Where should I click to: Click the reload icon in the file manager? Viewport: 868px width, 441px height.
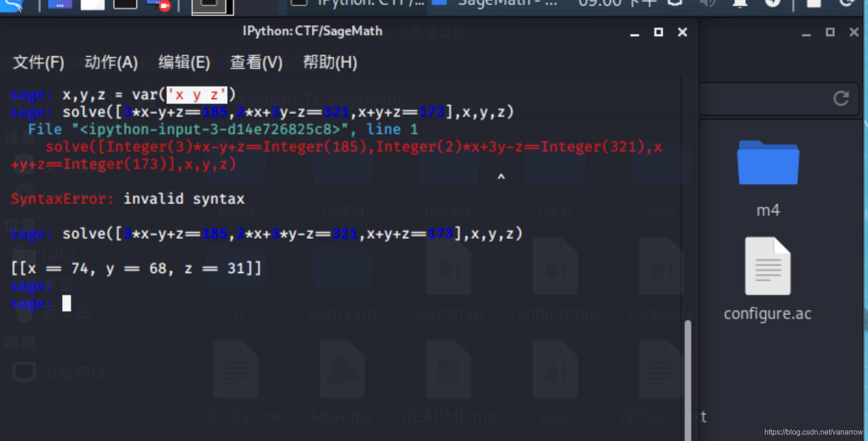tap(841, 99)
